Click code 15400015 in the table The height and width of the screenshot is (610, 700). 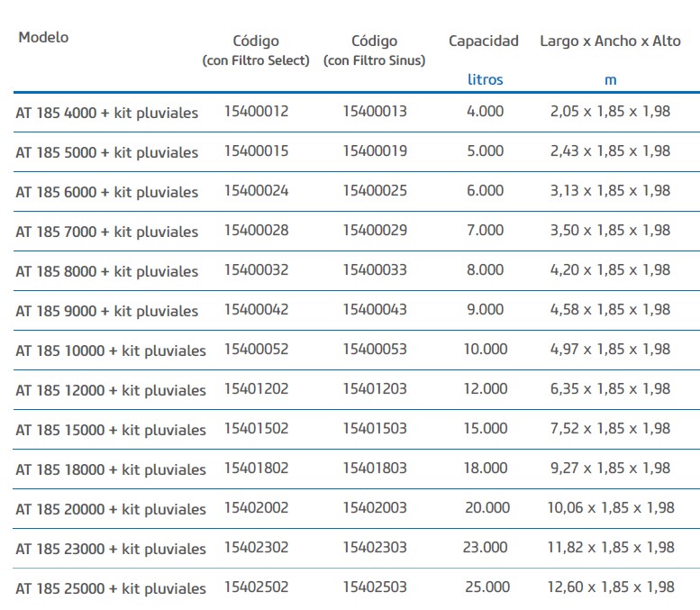coord(256,151)
